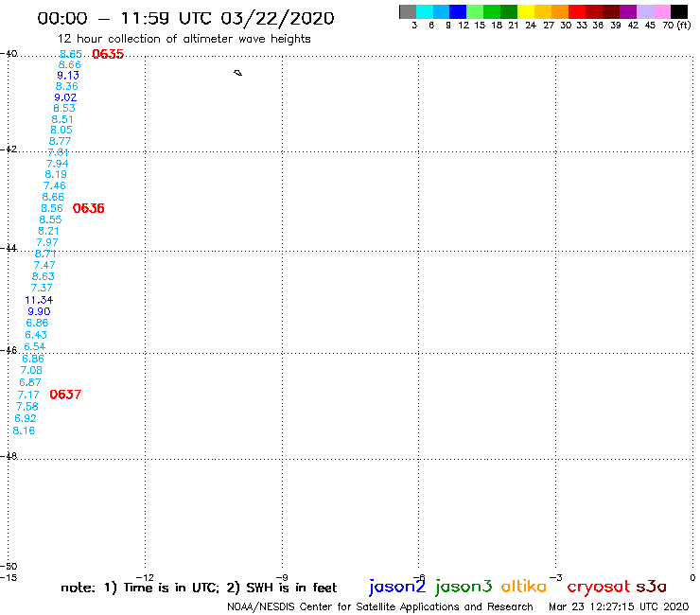Click the wave height value 8.55

click(x=50, y=220)
